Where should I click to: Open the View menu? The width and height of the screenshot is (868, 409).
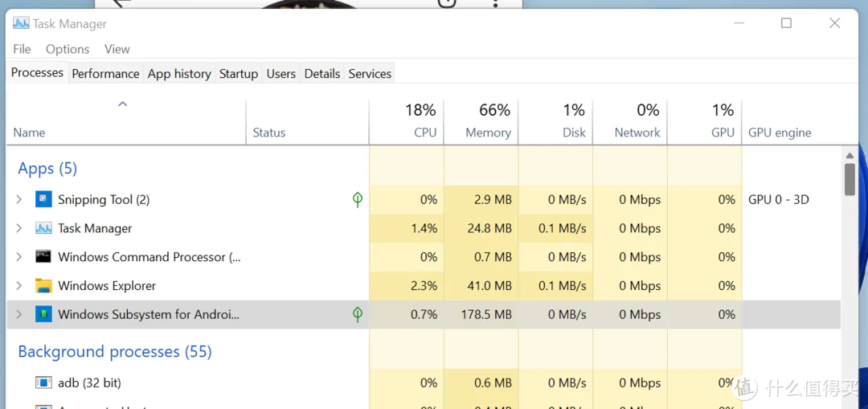(117, 49)
